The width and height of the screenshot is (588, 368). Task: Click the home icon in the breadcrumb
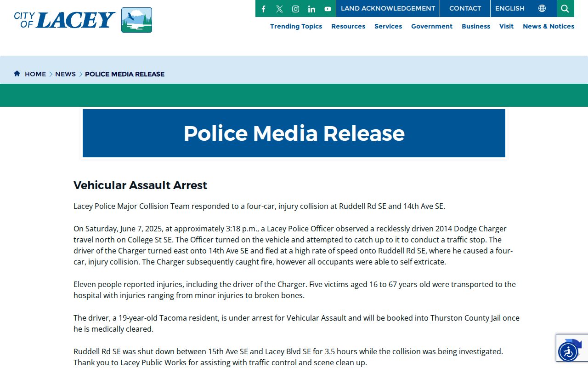click(17, 74)
